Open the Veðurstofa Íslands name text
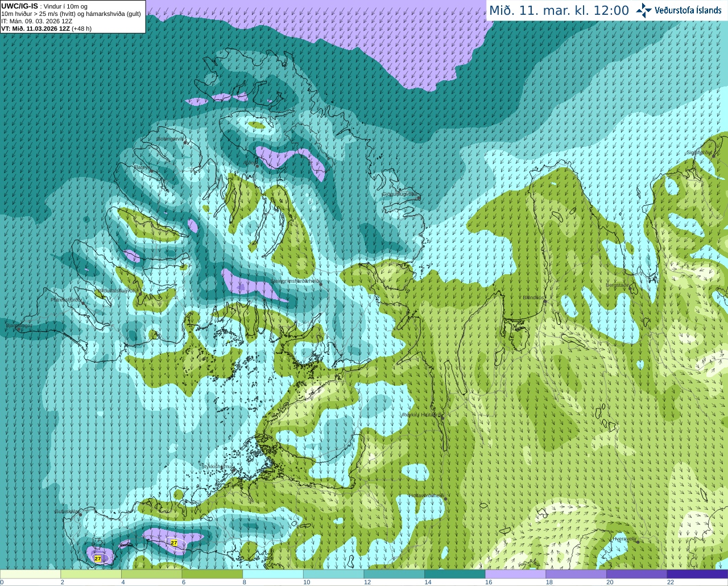 [688, 10]
